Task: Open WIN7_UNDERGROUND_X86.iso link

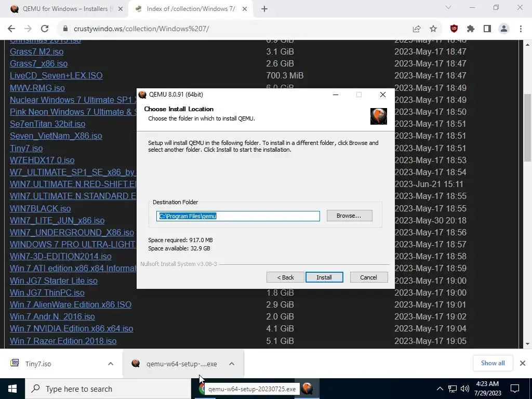Action: 72,232
